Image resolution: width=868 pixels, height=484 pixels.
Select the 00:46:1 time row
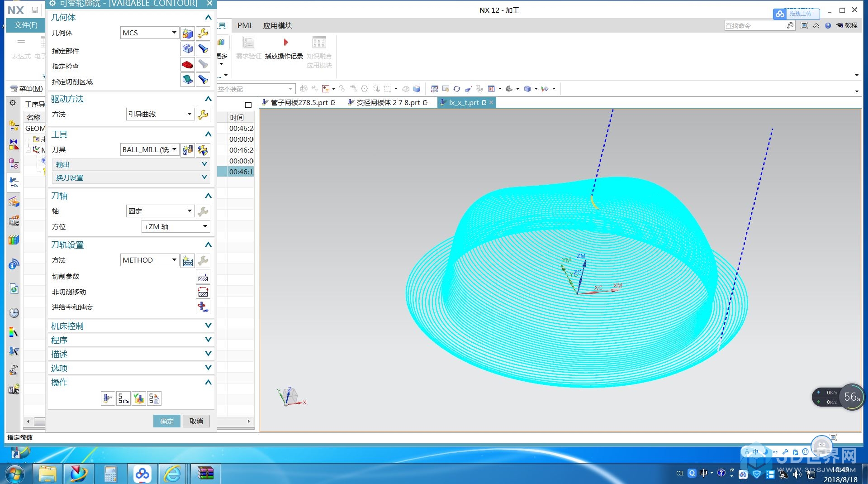pyautogui.click(x=241, y=172)
